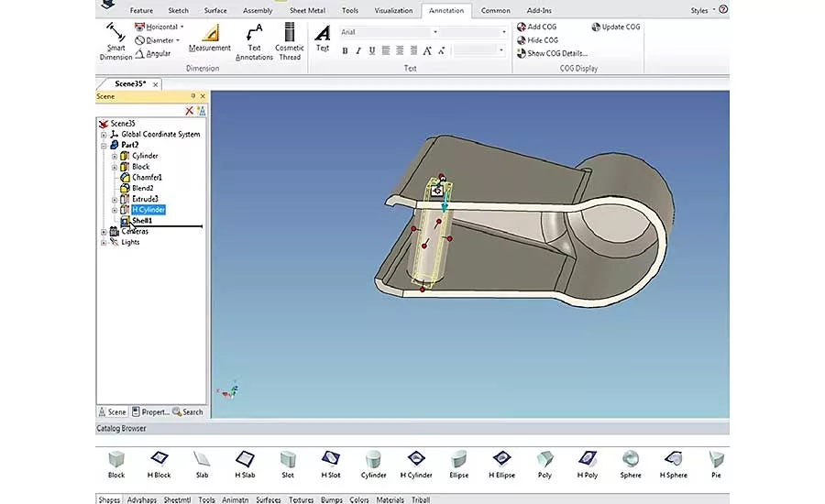This screenshot has width=825, height=504.
Task: Expand the Block feature node
Action: click(x=115, y=167)
